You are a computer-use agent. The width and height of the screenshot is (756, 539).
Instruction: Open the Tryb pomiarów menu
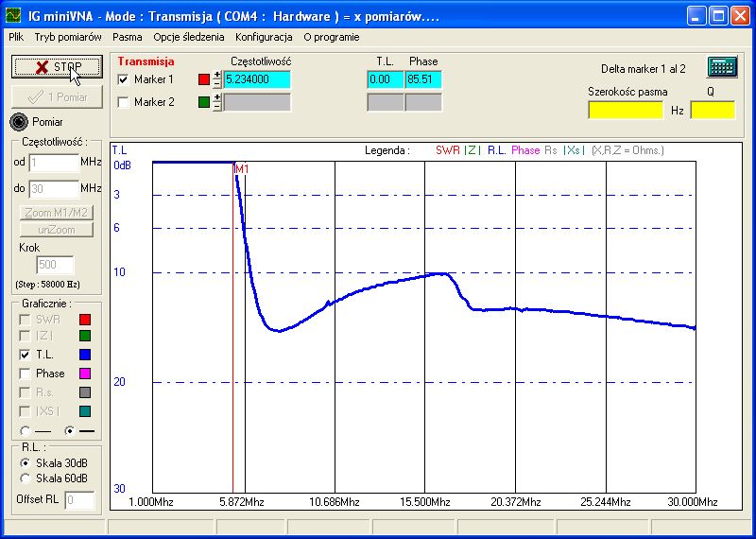click(x=68, y=37)
